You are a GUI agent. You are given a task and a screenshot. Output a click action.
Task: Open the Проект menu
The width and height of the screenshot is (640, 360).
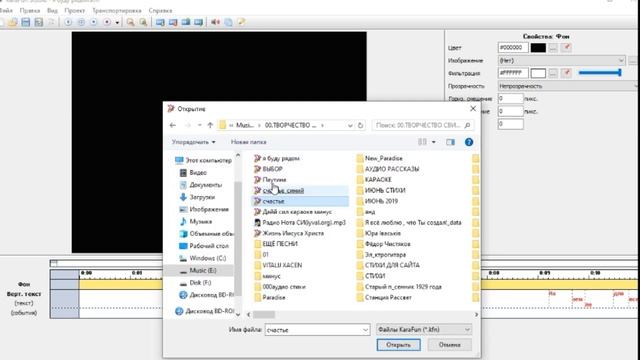(75, 10)
